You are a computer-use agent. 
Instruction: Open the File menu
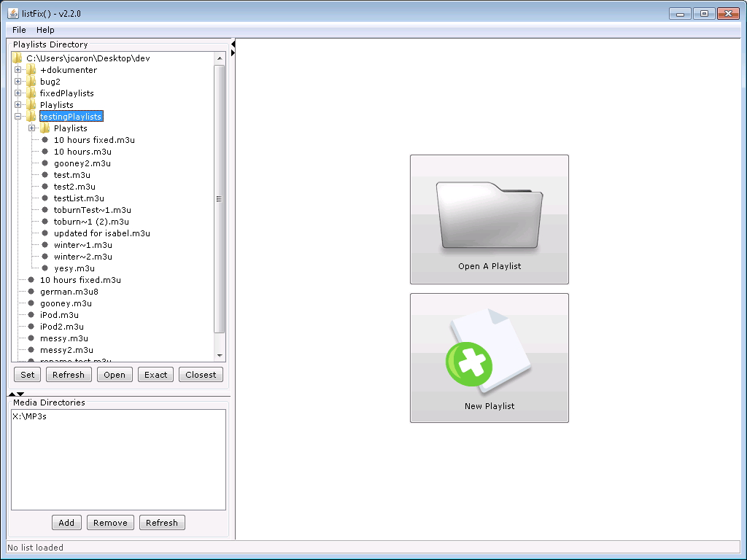coord(19,30)
